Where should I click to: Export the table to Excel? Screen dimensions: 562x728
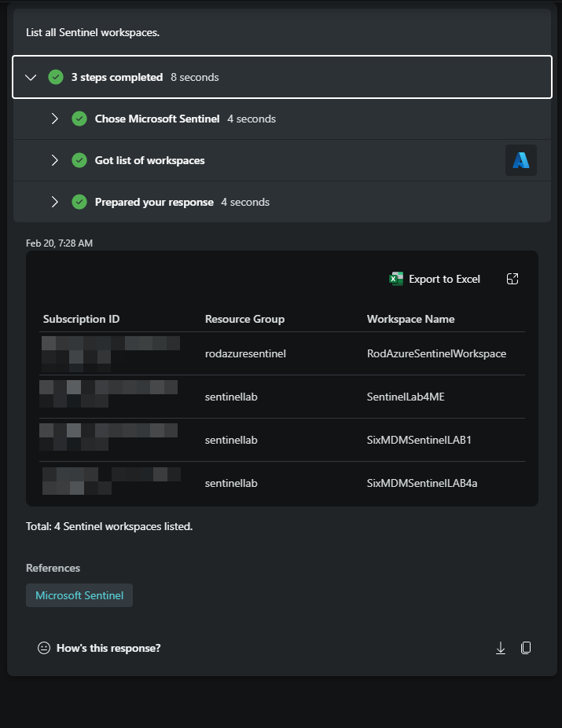tap(435, 279)
